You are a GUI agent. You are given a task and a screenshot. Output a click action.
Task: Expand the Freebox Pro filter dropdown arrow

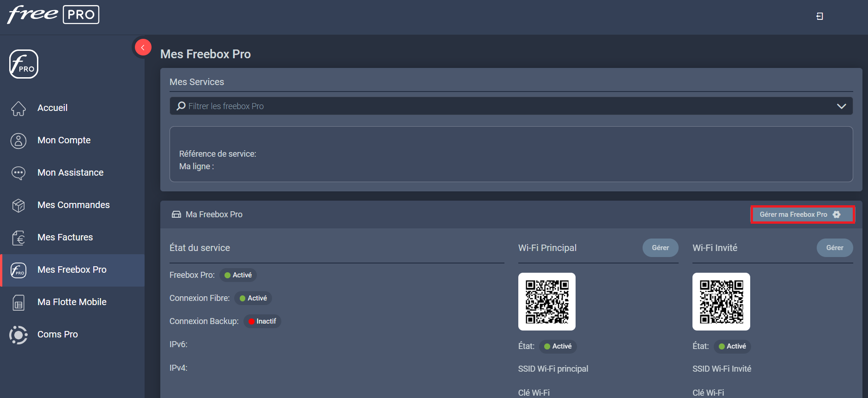point(841,106)
